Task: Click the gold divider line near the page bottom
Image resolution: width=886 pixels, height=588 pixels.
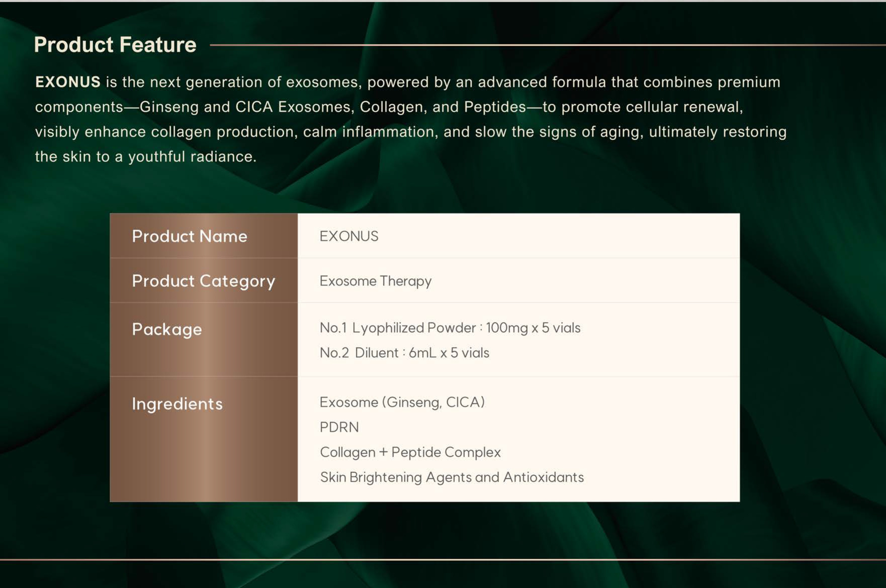Action: (x=443, y=560)
